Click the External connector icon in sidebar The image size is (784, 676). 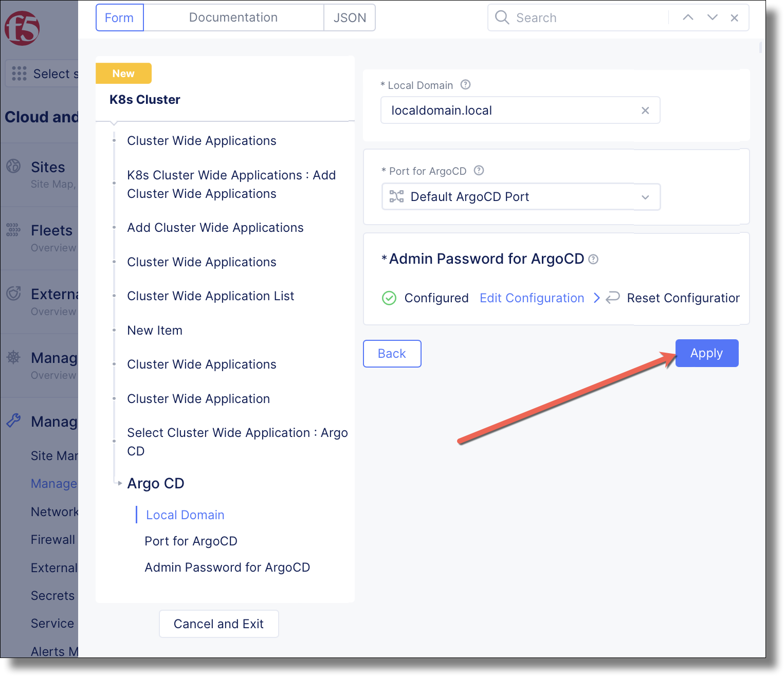(13, 293)
